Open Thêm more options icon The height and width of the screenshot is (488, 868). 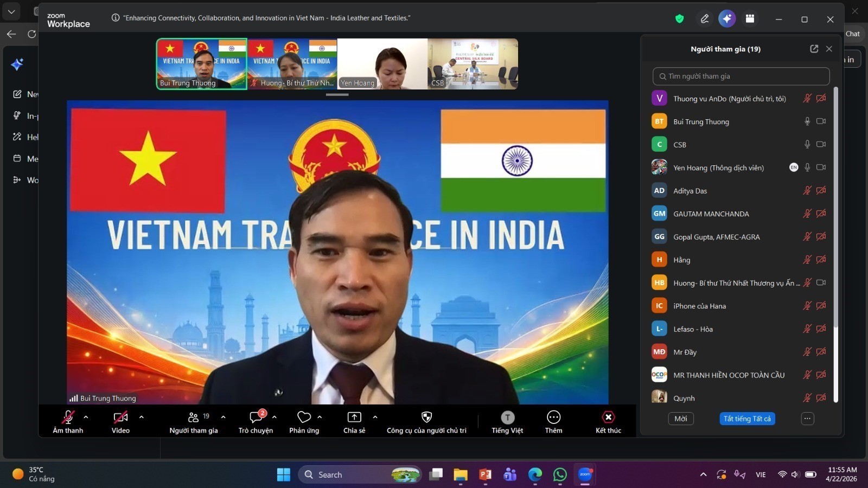click(x=553, y=418)
